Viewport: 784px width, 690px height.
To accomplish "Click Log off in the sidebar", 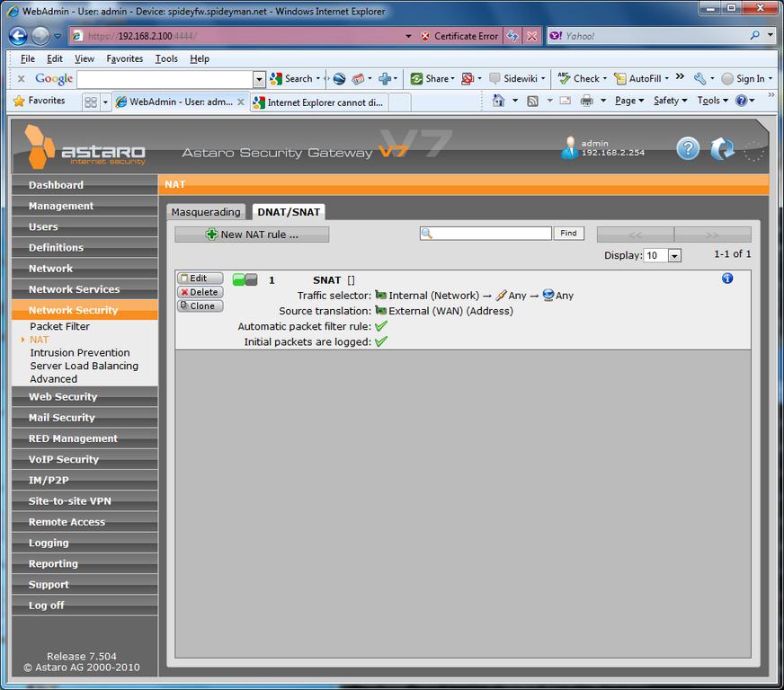I will pyautogui.click(x=85, y=606).
